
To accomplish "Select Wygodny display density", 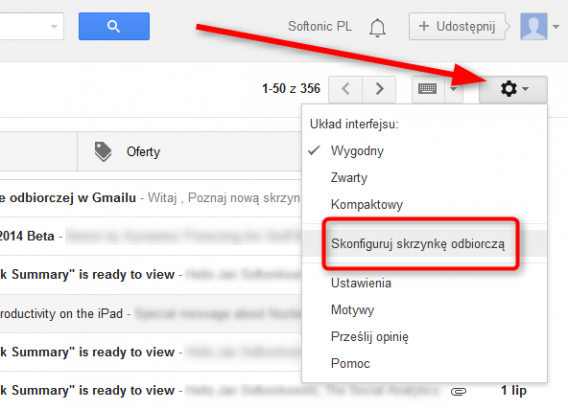I will click(424, 151).
